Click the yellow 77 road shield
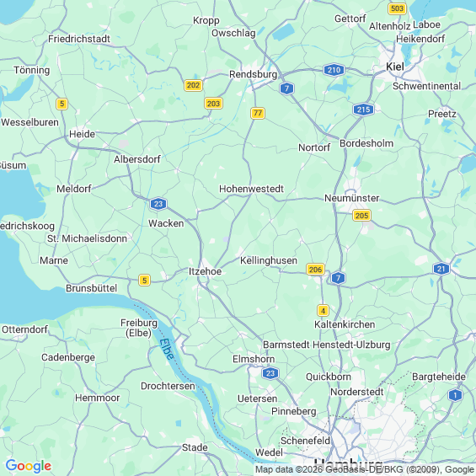This screenshot has width=476, height=476. click(x=258, y=113)
